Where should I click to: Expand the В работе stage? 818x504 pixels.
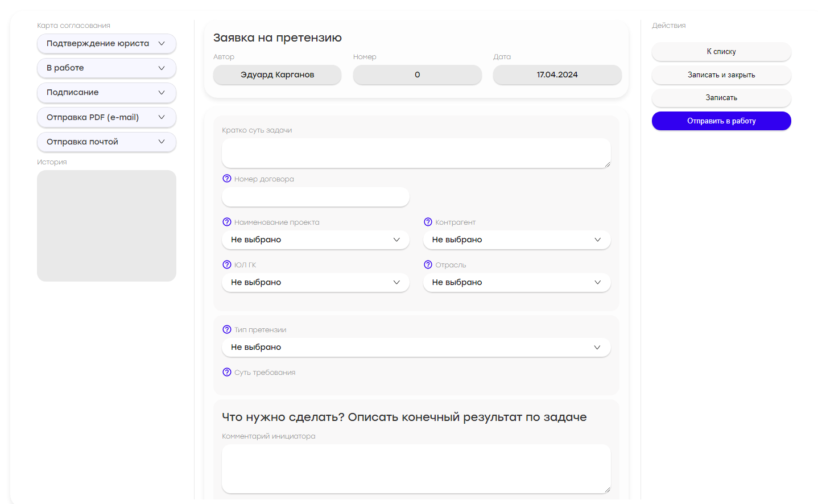[x=106, y=68]
